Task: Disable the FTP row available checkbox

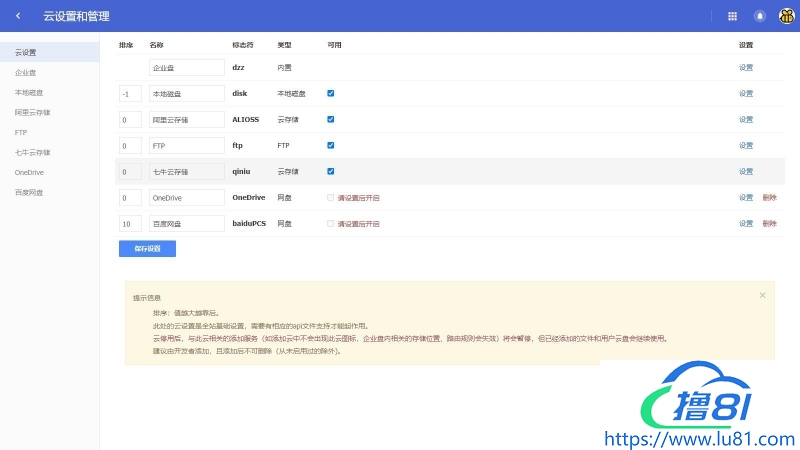Action: pyautogui.click(x=331, y=145)
